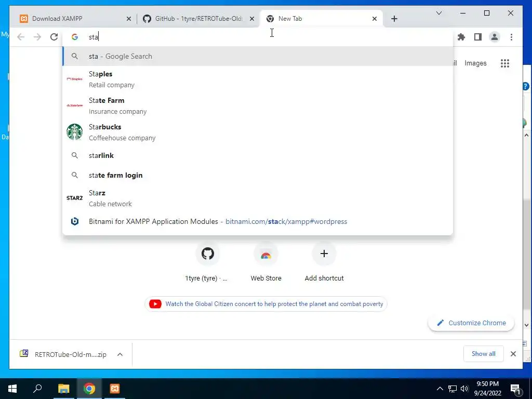This screenshot has width=532, height=399.
Task: Click the RETROTube zip file icon
Action: tap(24, 354)
